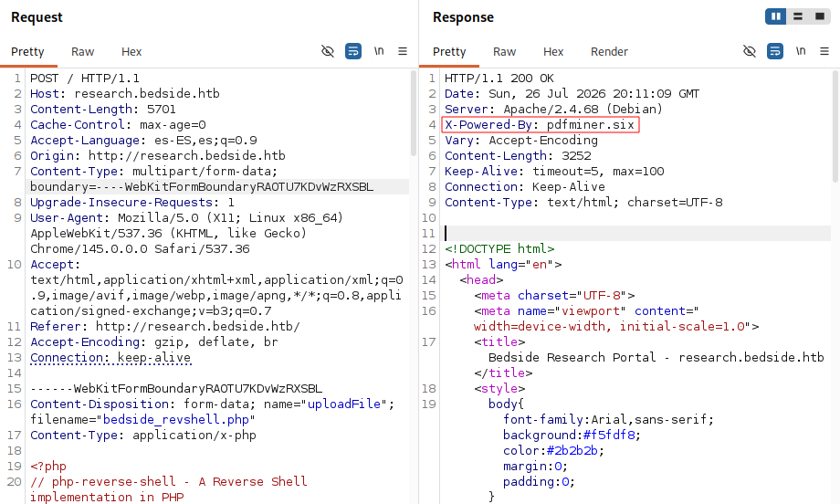Click the color:#2b2b2b CSS line
This screenshot has width=840, height=504.
(553, 451)
